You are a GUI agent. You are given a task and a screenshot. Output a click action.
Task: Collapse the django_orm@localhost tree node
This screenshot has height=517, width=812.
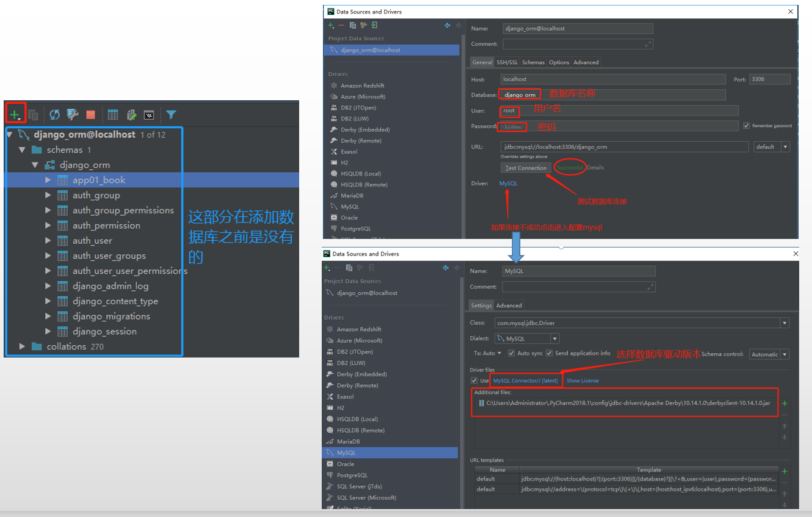click(10, 134)
